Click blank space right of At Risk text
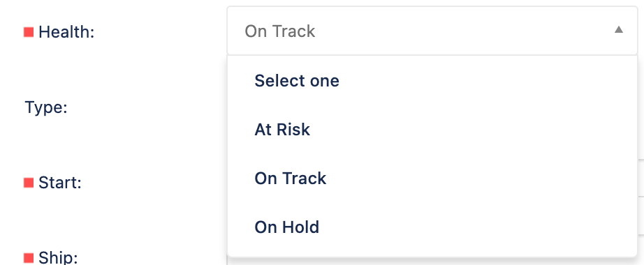Screen dimensions: 644x265 pos(472,130)
